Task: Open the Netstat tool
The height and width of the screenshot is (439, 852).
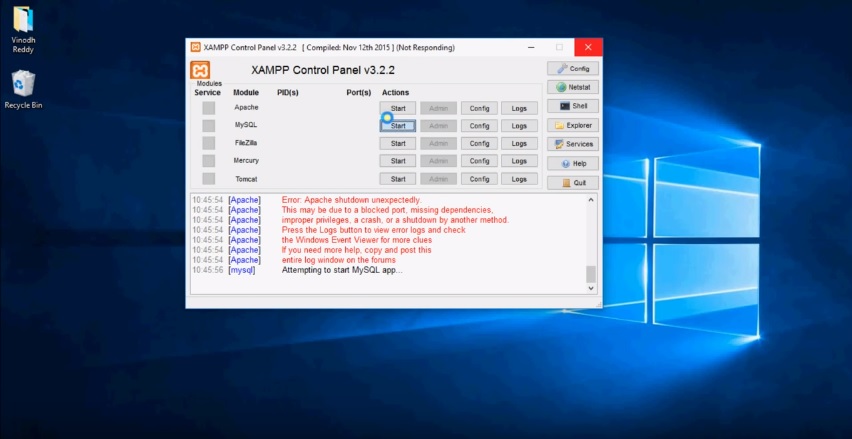Action: 573,87
